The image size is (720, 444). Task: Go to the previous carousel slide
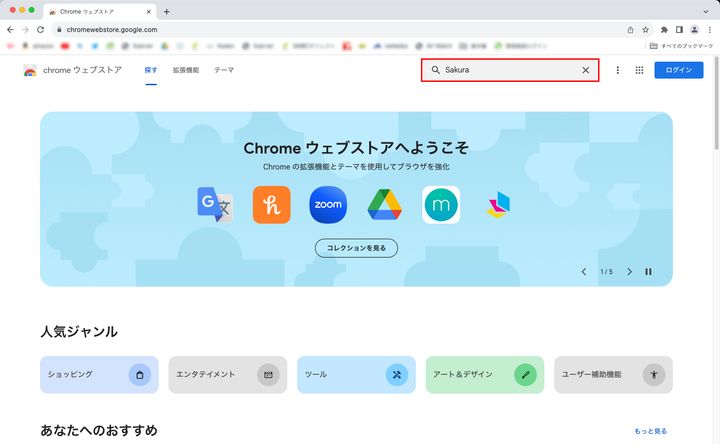tap(584, 272)
